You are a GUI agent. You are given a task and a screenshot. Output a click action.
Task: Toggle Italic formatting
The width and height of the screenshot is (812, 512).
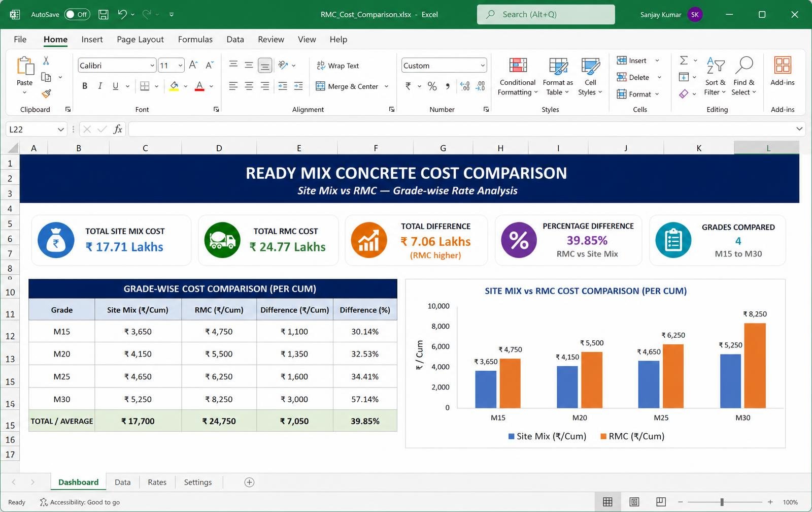point(100,86)
